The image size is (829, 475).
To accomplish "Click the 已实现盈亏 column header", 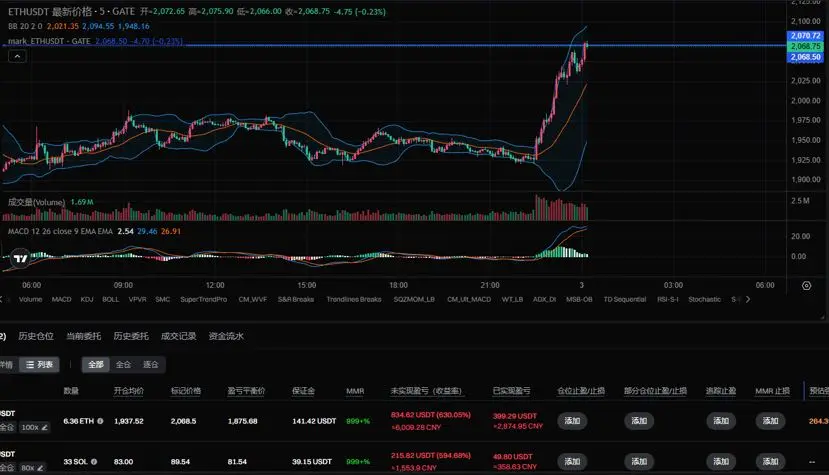I will click(x=511, y=391).
